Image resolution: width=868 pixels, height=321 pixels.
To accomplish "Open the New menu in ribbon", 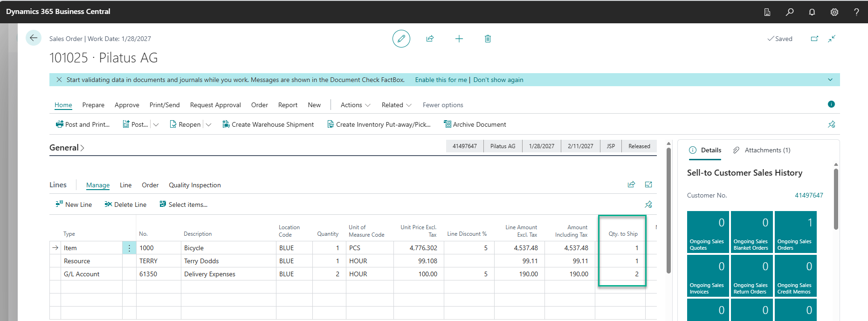I will click(x=314, y=105).
